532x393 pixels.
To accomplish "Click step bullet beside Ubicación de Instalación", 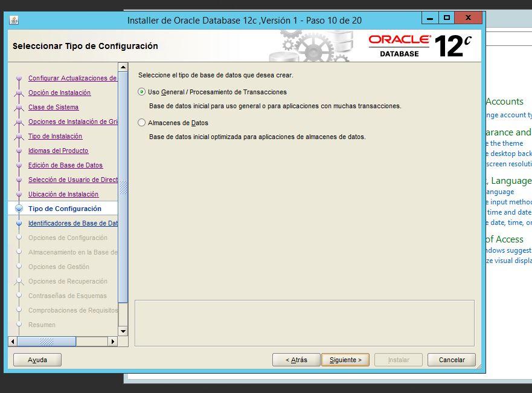I will [x=19, y=194].
